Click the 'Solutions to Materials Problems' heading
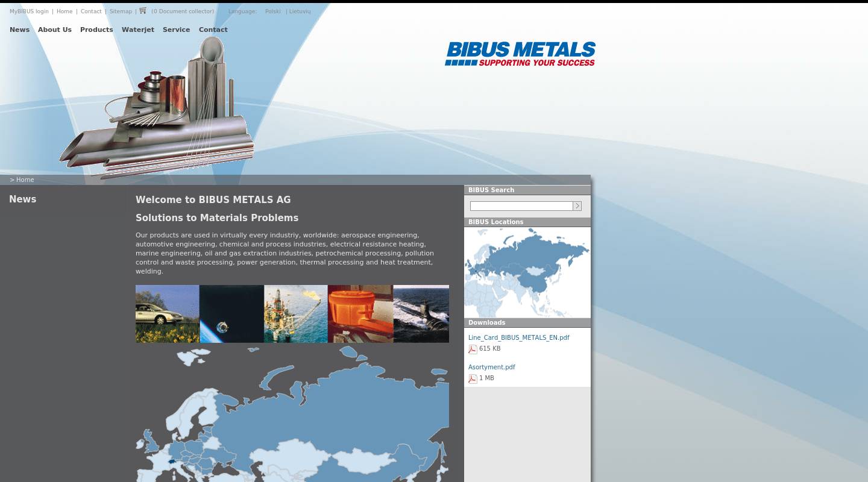The image size is (868, 482). click(217, 218)
